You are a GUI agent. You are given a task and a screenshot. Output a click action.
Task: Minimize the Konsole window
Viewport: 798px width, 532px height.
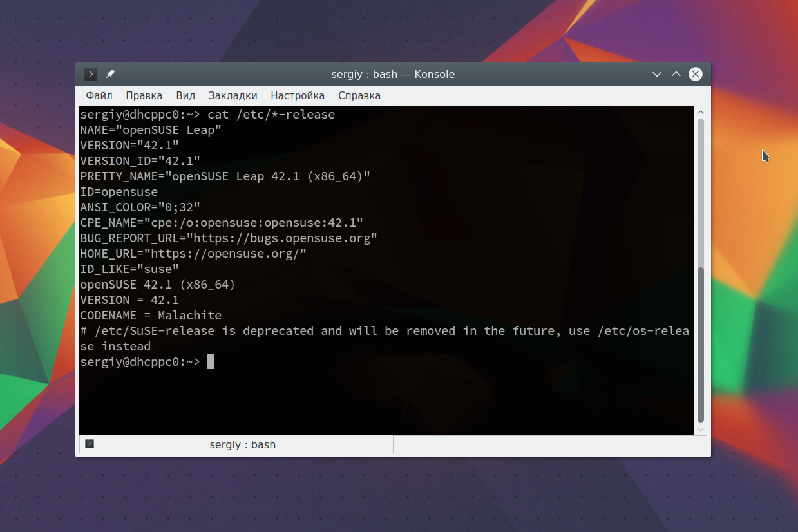pos(657,74)
